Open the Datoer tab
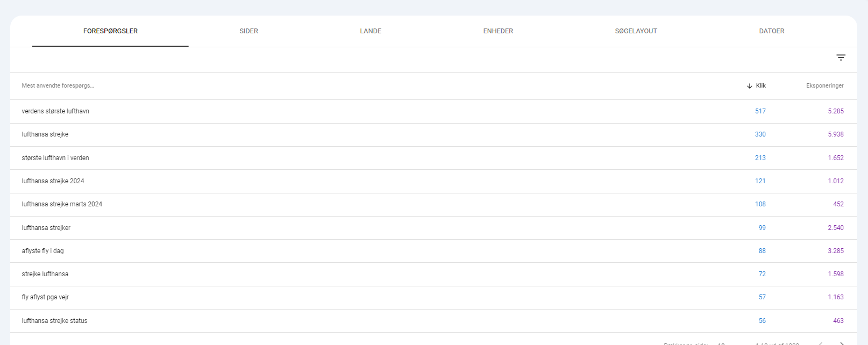The height and width of the screenshot is (345, 868). [771, 31]
